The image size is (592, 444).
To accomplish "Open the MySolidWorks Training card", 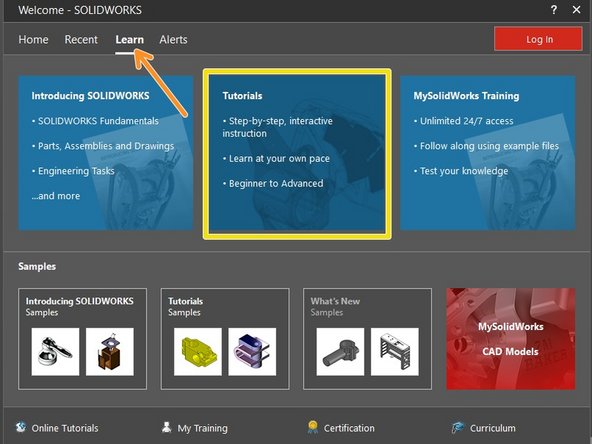I will point(488,153).
